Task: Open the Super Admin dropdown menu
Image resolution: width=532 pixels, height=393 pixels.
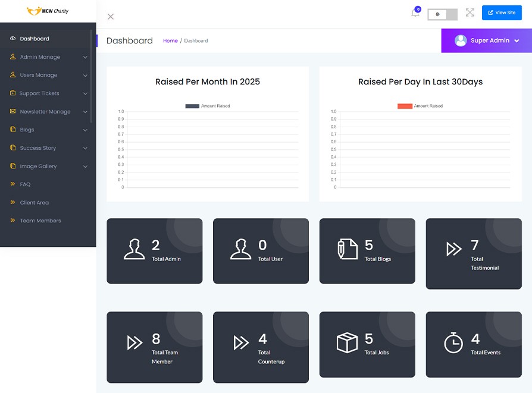Action: click(x=517, y=41)
